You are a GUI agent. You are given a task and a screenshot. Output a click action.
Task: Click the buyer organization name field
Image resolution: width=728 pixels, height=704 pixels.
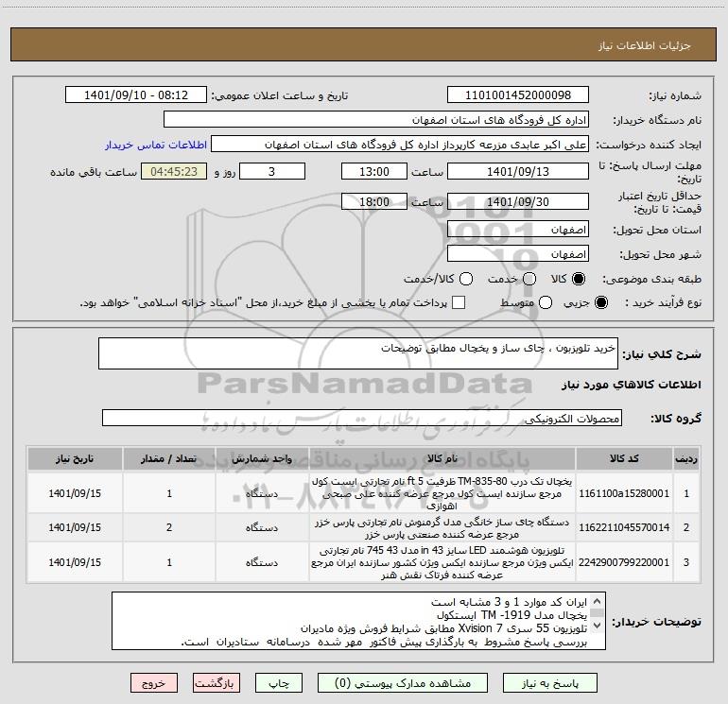(376, 120)
